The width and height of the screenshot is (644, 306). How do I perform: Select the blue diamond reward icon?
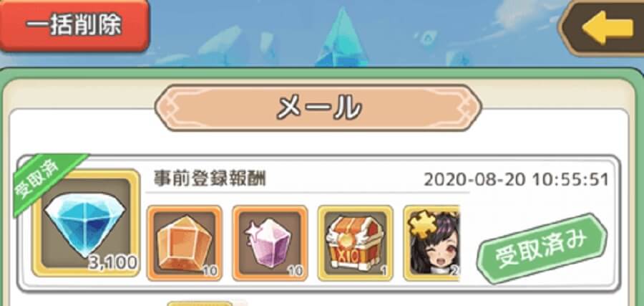point(86,222)
